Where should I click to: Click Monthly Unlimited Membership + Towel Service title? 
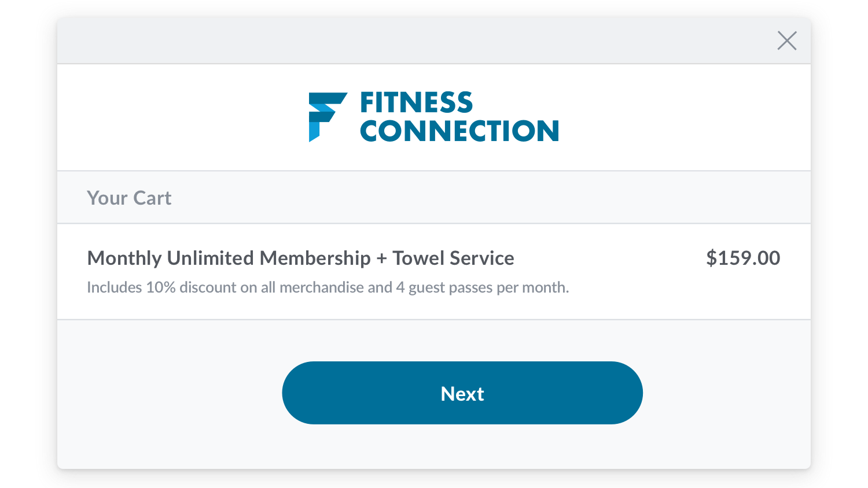click(x=300, y=258)
